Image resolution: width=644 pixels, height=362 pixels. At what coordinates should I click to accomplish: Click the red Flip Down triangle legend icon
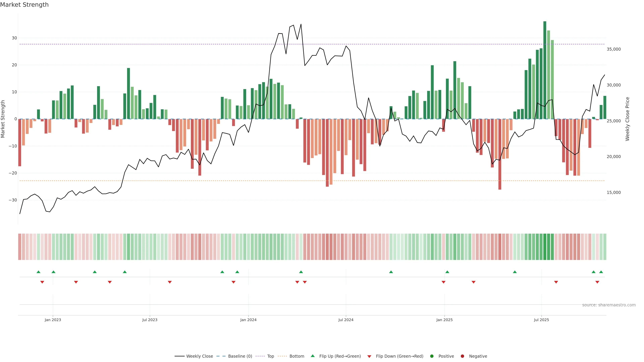coord(369,356)
